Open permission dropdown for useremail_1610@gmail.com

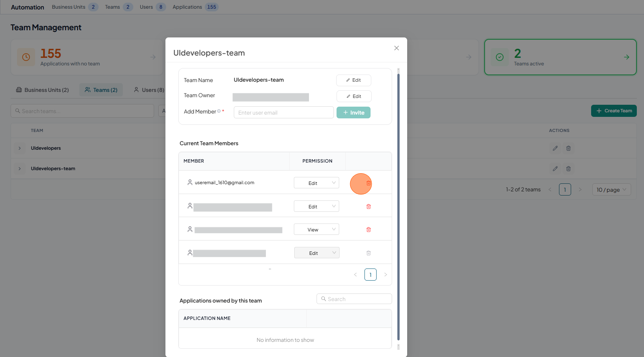pyautogui.click(x=317, y=183)
